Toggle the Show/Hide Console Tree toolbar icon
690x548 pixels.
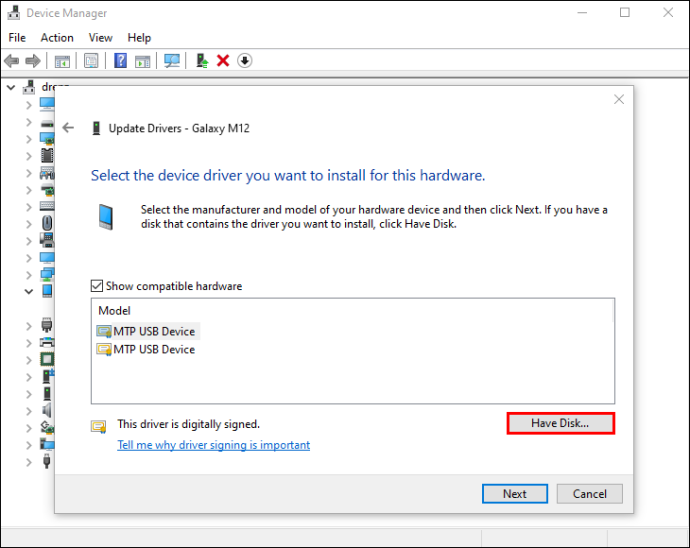62,61
